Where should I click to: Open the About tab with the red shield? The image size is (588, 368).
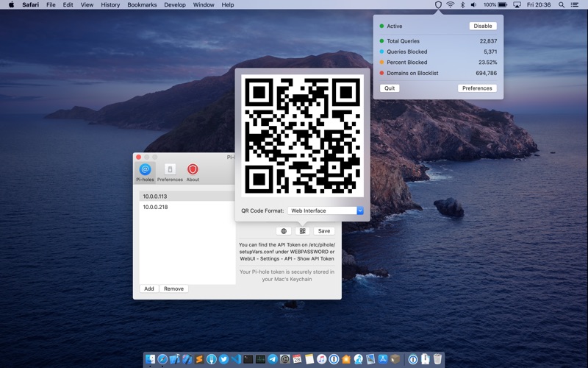tap(193, 173)
